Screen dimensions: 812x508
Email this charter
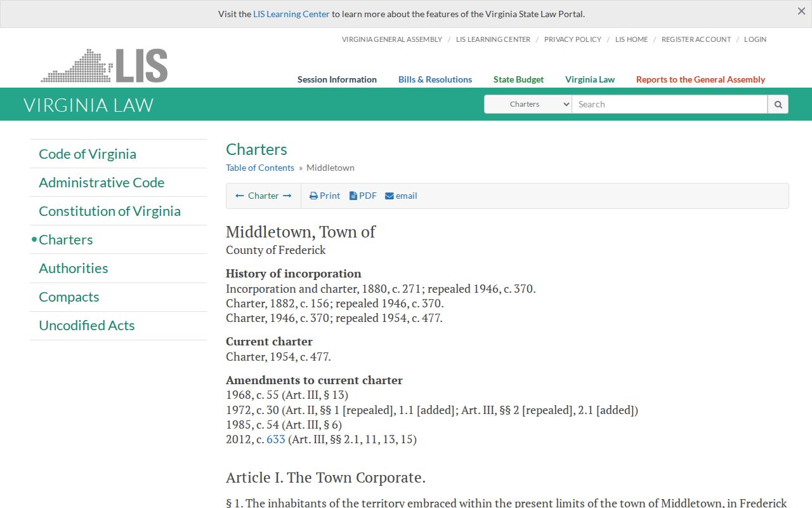click(x=401, y=196)
